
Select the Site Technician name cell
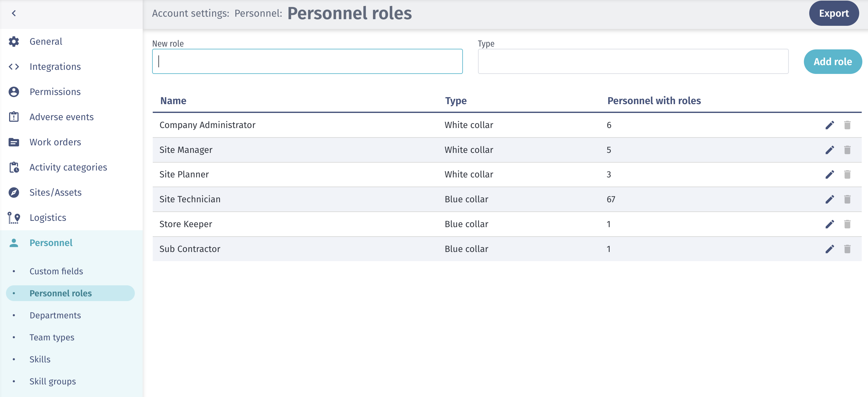(x=190, y=199)
